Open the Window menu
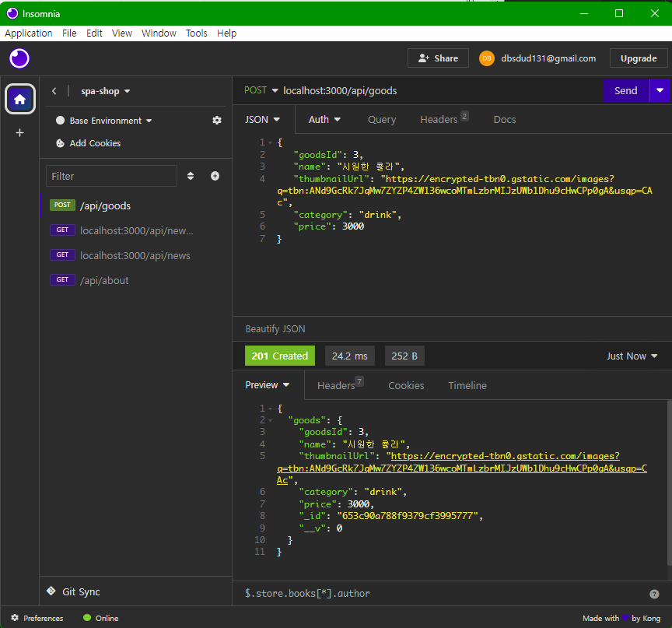The height and width of the screenshot is (628, 672). point(159,33)
